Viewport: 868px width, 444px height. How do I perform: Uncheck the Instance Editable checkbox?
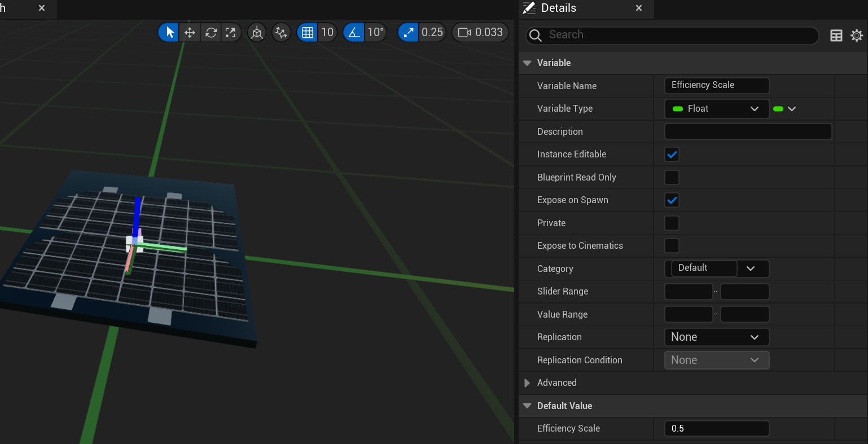pos(672,155)
